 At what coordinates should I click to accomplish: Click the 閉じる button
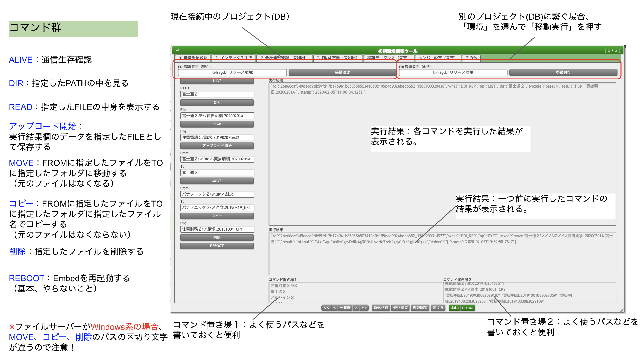tap(438, 308)
